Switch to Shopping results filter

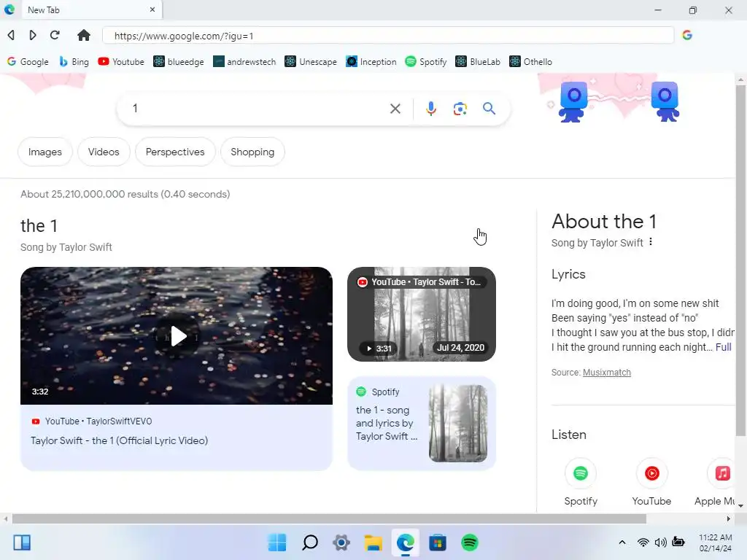point(252,152)
